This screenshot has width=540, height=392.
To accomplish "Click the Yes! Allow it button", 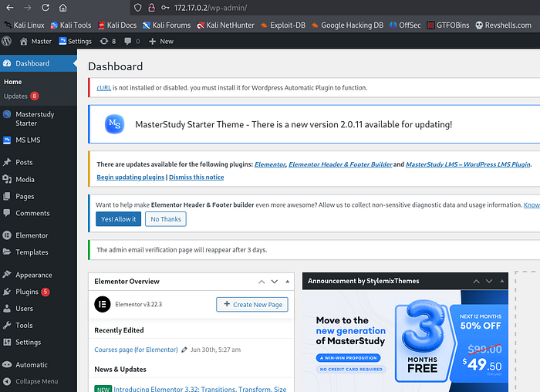I will (x=119, y=219).
